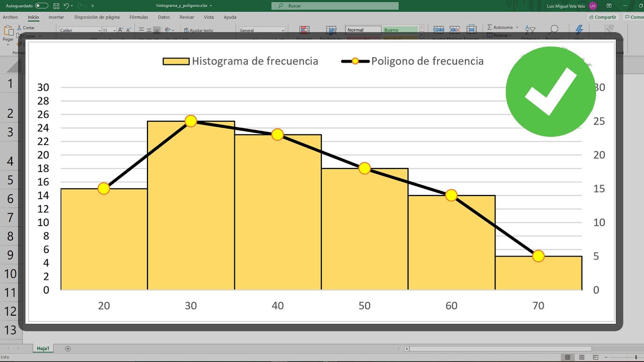
Task: Switch to the Inicio tab
Action: (x=33, y=17)
